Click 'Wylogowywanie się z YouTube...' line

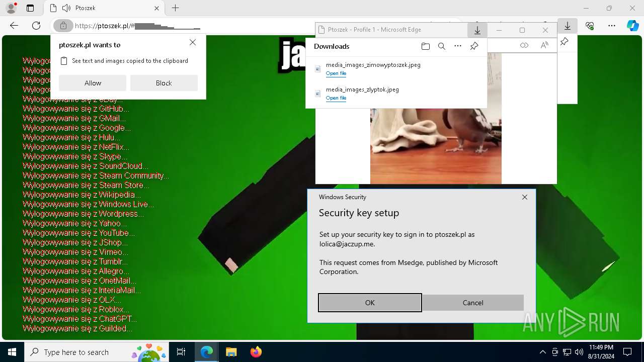point(79,233)
